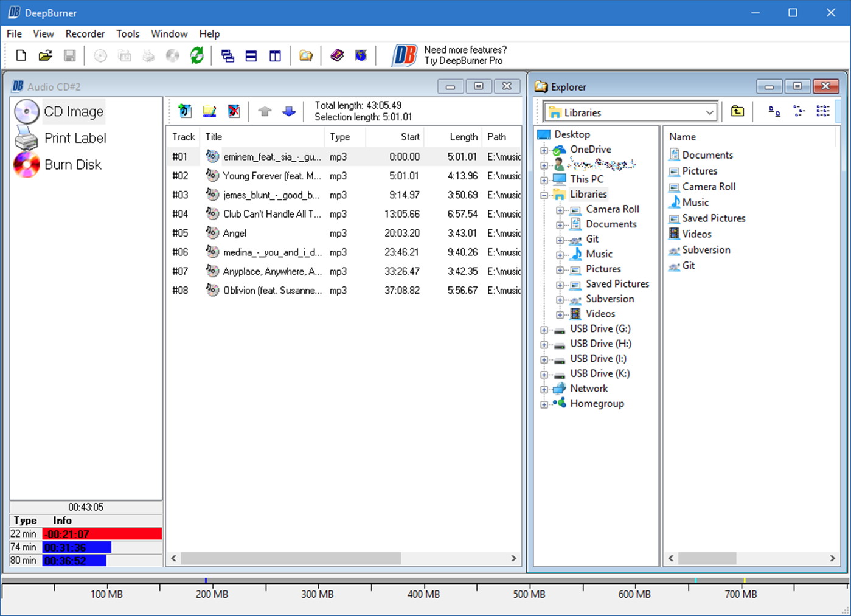Open the Window menu
Screen dimensions: 851x616
pos(169,34)
